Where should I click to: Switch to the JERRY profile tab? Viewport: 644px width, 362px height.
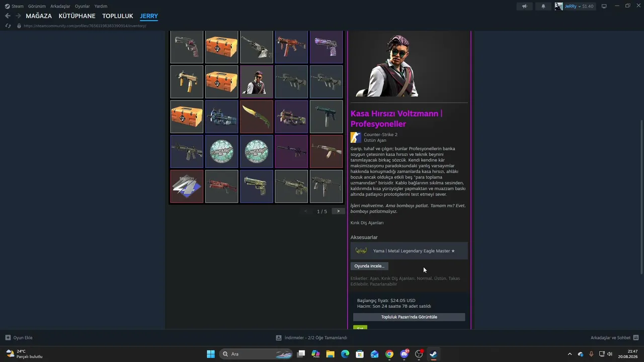[149, 16]
